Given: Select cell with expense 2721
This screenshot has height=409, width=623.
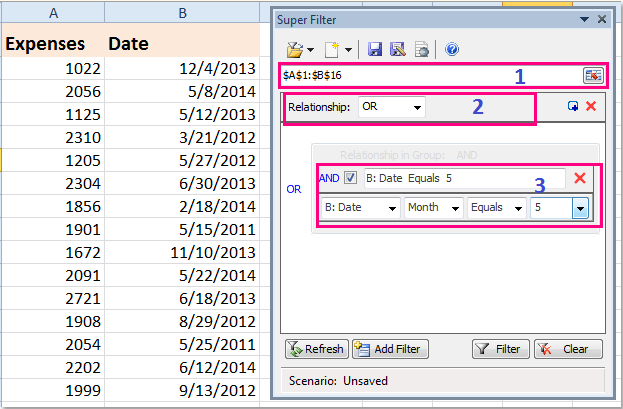Looking at the screenshot, I should click(53, 299).
